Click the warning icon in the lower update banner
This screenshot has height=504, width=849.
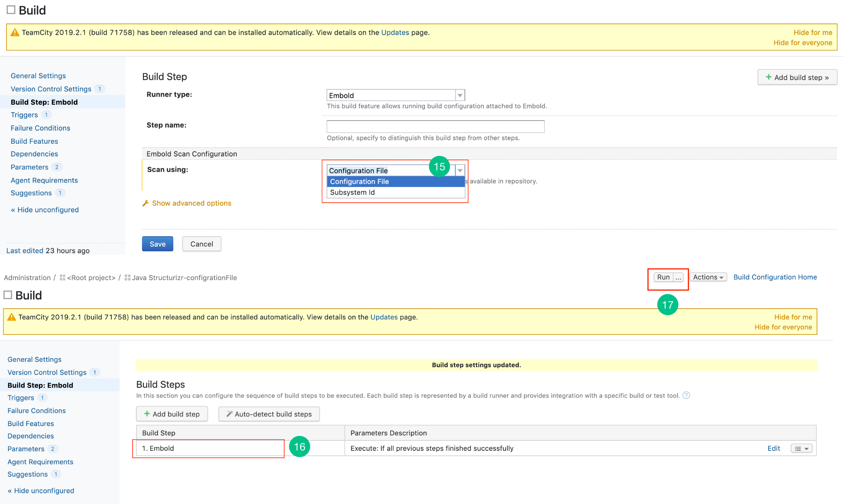[12, 317]
